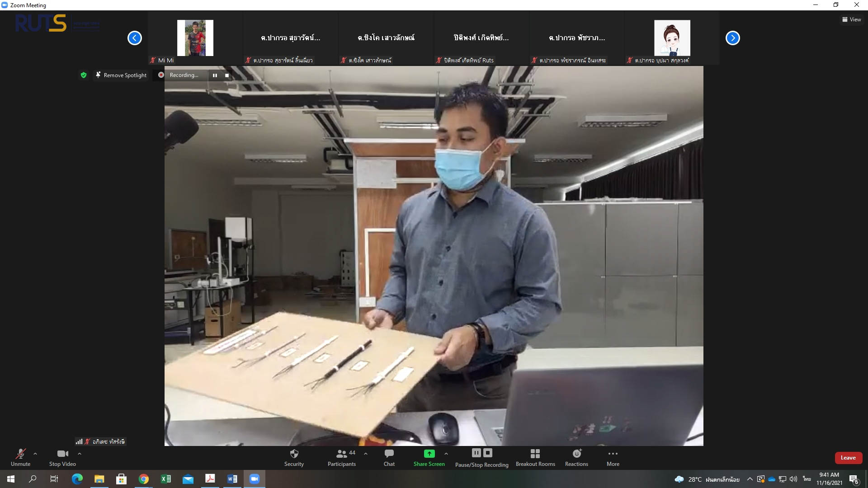Select ปิติพงศ์ เกิดทิพย์ Ruts participant tile
The image size is (868, 488).
tap(481, 38)
